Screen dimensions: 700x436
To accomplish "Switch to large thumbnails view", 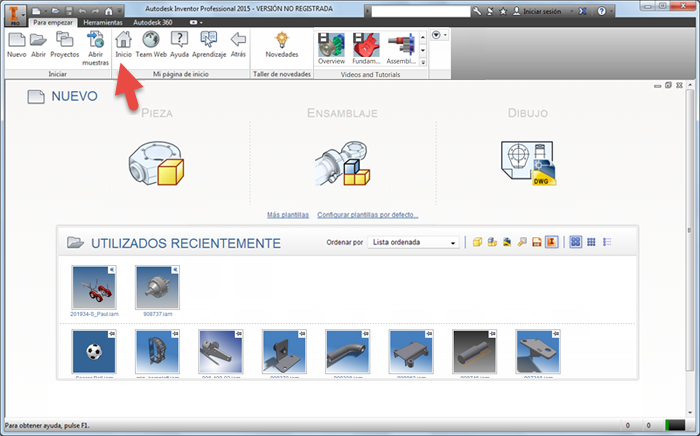I will pyautogui.click(x=575, y=242).
